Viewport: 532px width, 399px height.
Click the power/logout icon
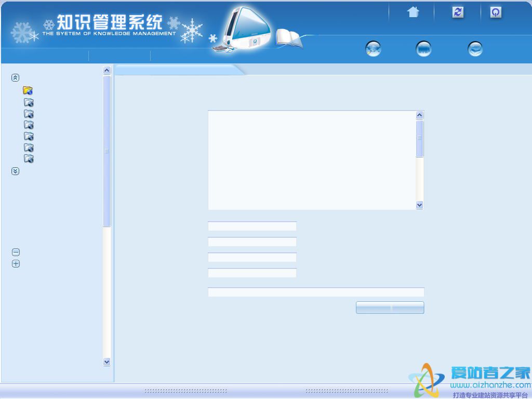coord(496,12)
